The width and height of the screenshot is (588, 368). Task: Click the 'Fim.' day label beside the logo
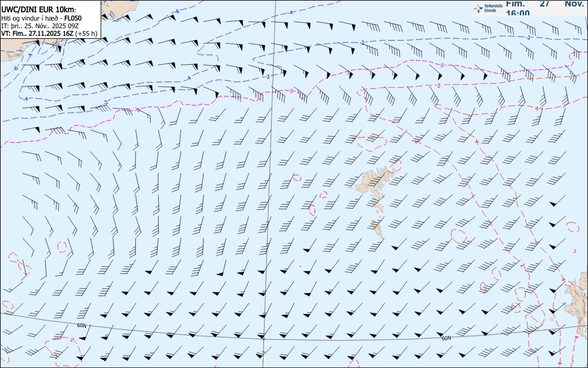[x=515, y=4]
